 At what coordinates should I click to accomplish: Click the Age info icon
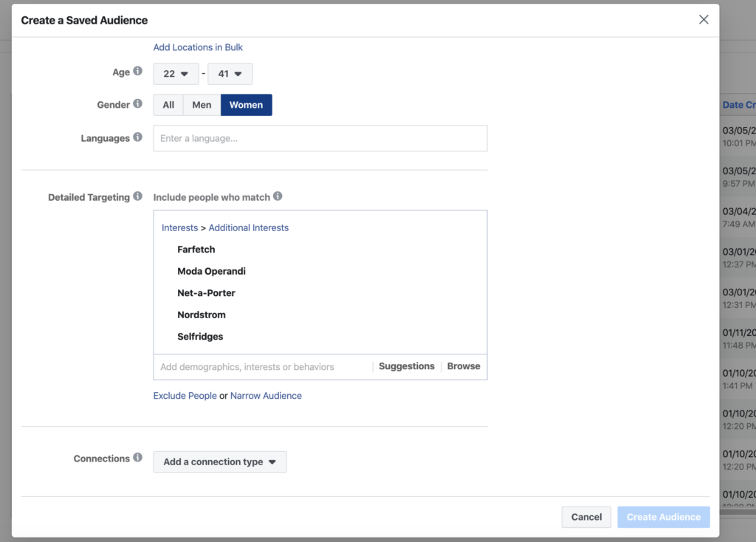[138, 72]
